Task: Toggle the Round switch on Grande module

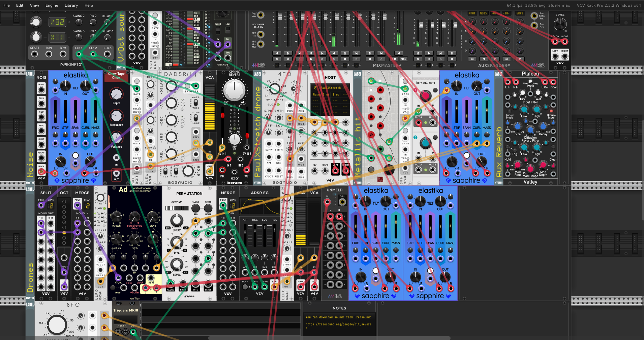Action: pyautogui.click(x=218, y=30)
